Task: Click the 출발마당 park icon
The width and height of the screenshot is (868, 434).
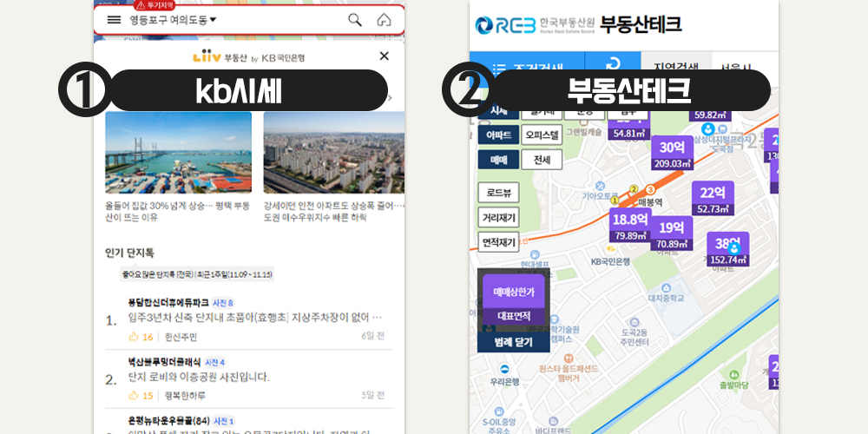Action: 734,375
